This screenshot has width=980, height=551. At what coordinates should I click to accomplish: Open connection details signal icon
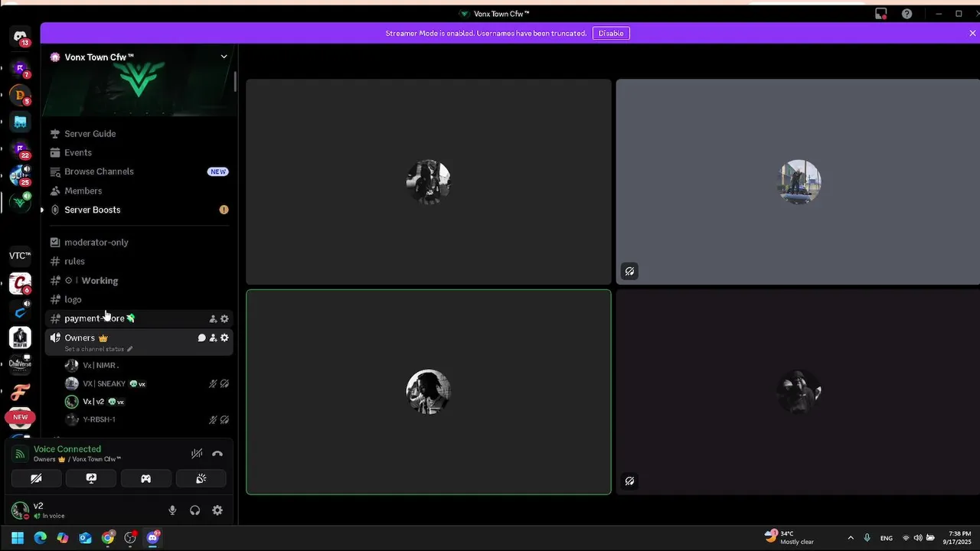(x=21, y=454)
